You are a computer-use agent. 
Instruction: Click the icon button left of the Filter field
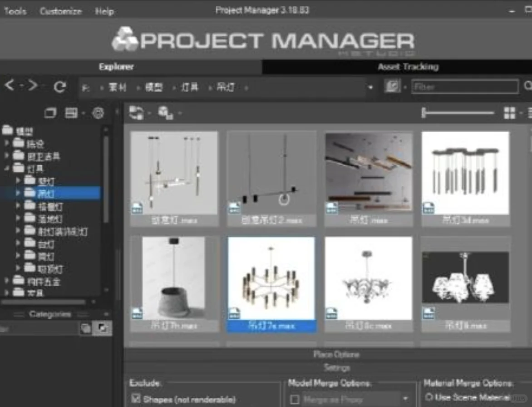coord(392,86)
